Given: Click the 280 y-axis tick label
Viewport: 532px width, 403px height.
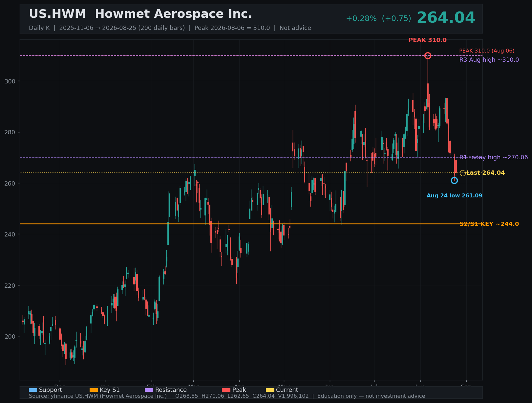Looking at the screenshot, I should pyautogui.click(x=10, y=132).
